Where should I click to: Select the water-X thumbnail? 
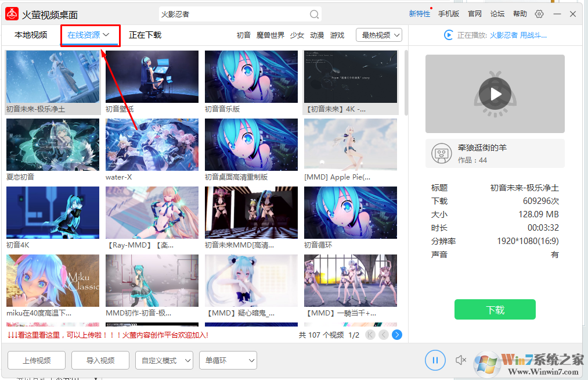coord(152,145)
